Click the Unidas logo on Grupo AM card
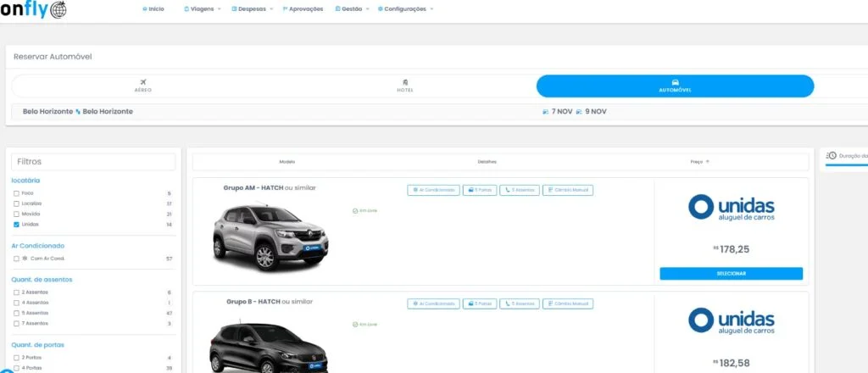 coord(731,208)
